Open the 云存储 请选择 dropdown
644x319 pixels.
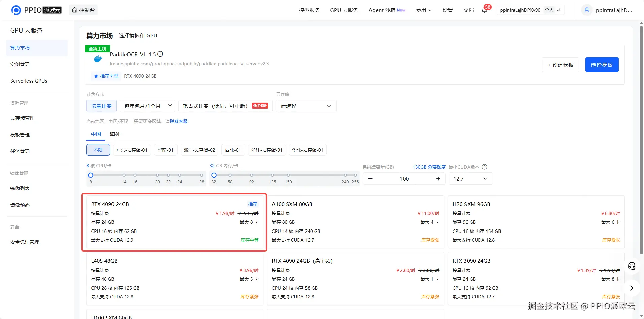306,106
